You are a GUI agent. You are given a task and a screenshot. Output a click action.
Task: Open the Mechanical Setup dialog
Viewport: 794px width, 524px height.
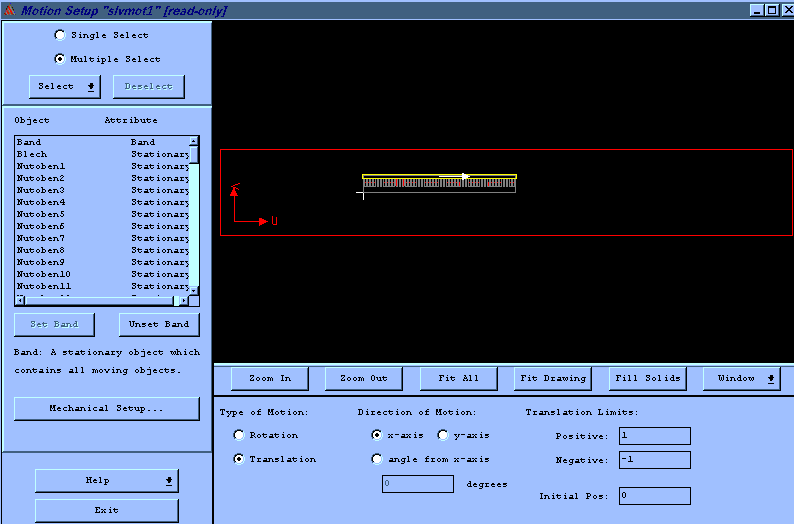click(x=107, y=409)
